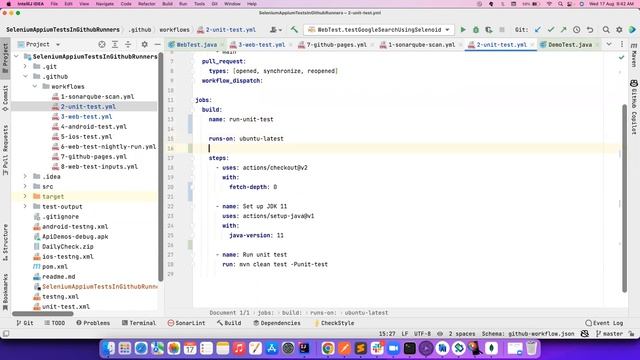This screenshot has height=360, width=640.
Task: Collapse all icon in Project panel
Action: (128, 44)
